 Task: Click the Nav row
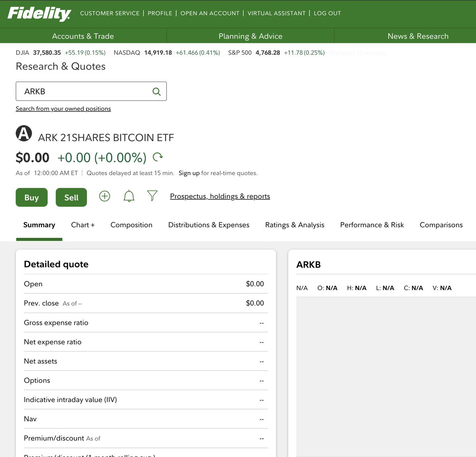click(x=146, y=419)
